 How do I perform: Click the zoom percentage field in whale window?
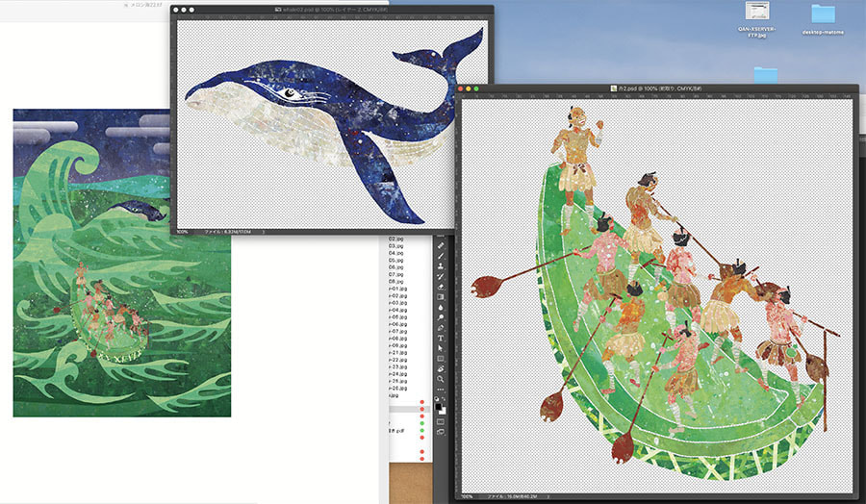pyautogui.click(x=182, y=232)
